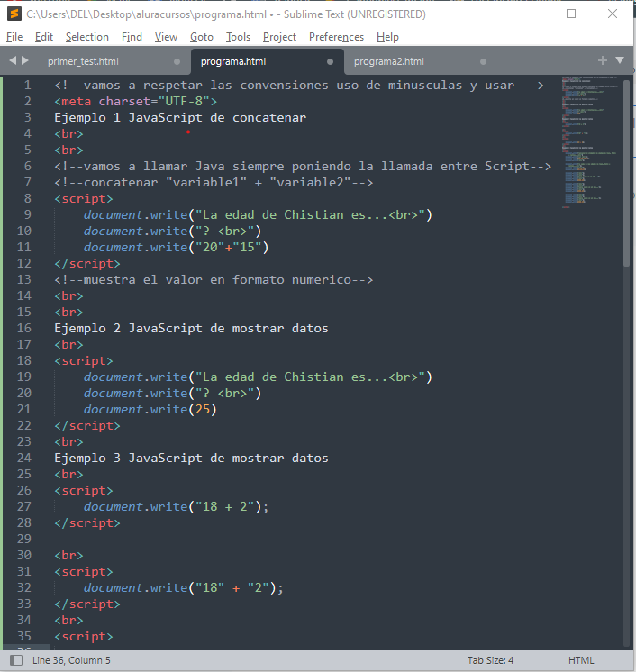Close programa.html tab via its unsaved dot
This screenshot has height=672, width=636.
pyautogui.click(x=330, y=62)
